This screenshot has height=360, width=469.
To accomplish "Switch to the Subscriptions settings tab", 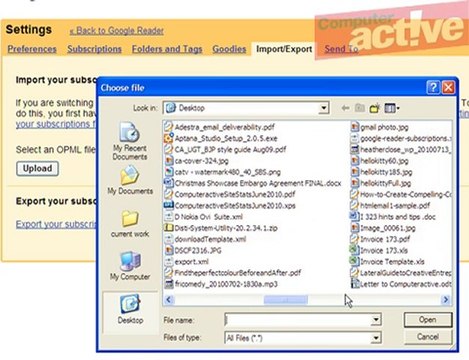I will coord(94,49).
